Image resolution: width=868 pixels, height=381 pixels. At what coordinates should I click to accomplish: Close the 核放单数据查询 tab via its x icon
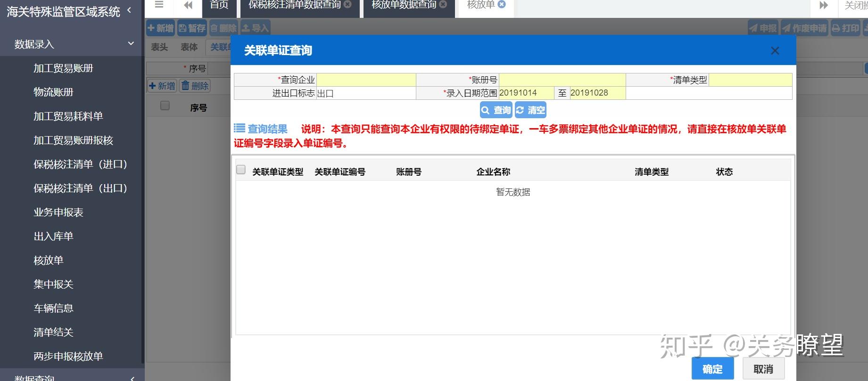tap(443, 5)
